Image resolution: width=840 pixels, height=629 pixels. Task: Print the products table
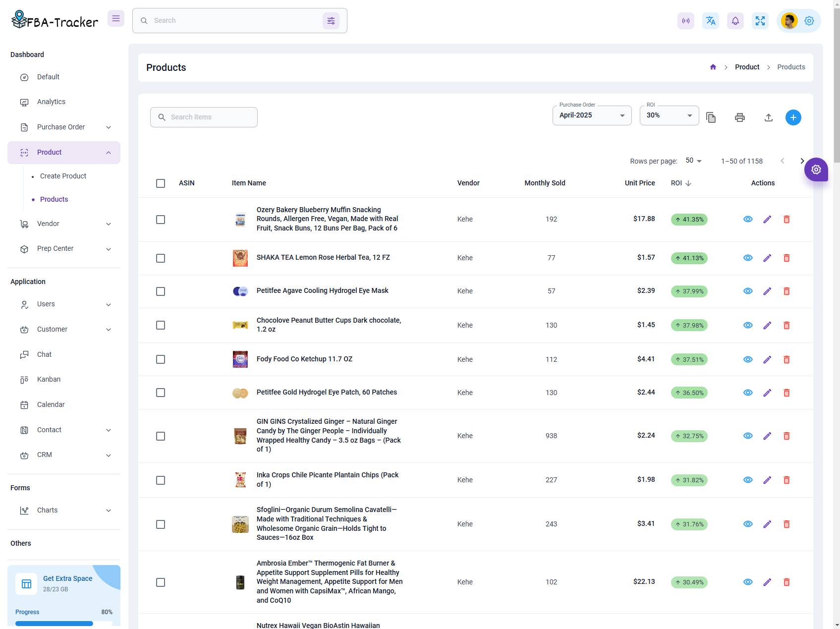click(x=740, y=117)
